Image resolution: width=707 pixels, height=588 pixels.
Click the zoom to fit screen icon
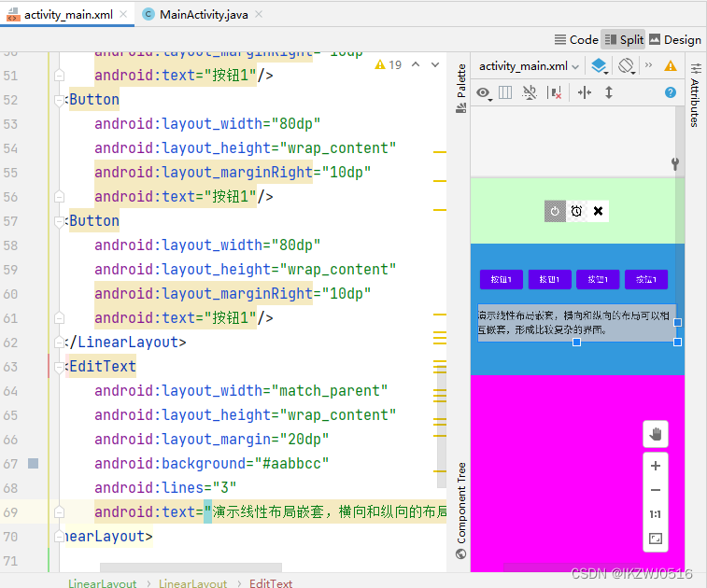point(655,539)
